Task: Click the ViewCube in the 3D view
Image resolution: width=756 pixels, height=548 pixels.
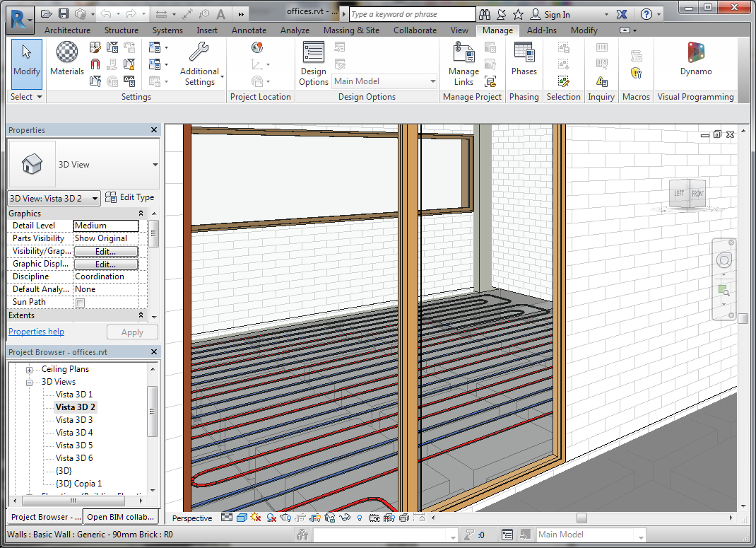Action: click(x=687, y=194)
